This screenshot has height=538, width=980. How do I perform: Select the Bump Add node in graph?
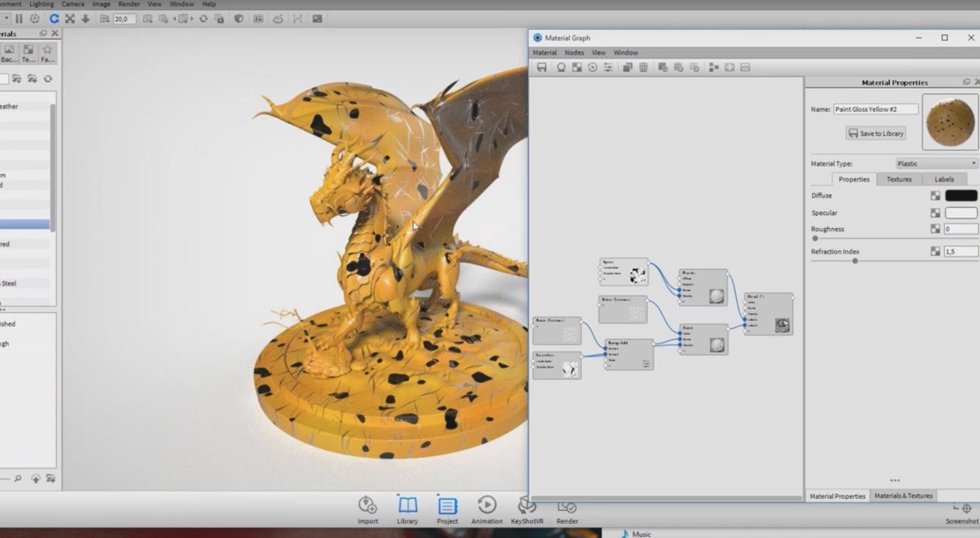pos(629,354)
